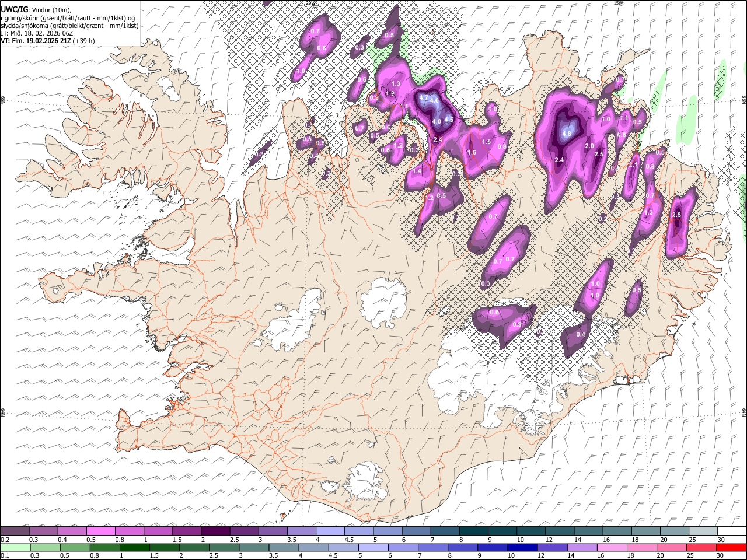Click the 1.4 precipitation value on the map
This screenshot has width=747, height=560.
click(x=417, y=171)
